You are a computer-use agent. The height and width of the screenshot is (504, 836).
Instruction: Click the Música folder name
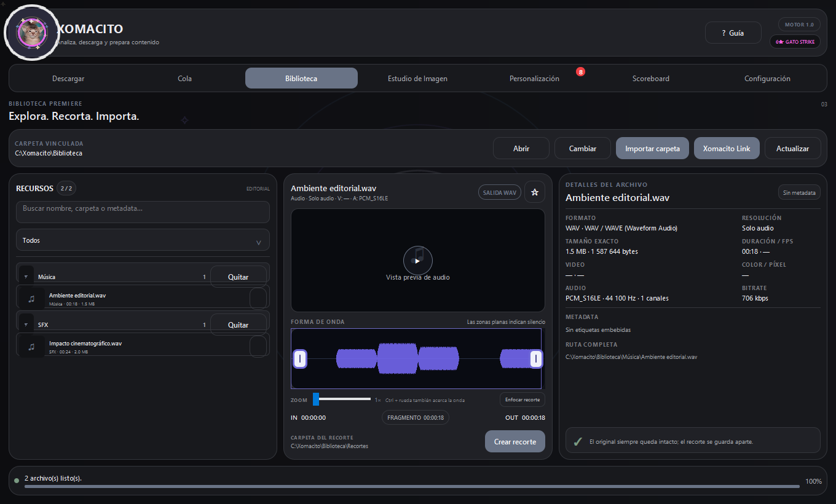click(x=47, y=277)
